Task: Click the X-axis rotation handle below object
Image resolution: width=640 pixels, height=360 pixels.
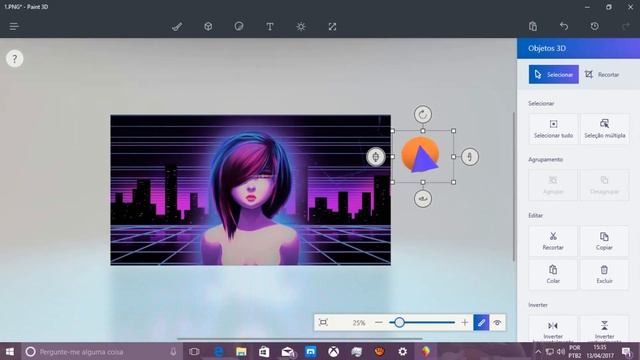Action: pyautogui.click(x=423, y=199)
